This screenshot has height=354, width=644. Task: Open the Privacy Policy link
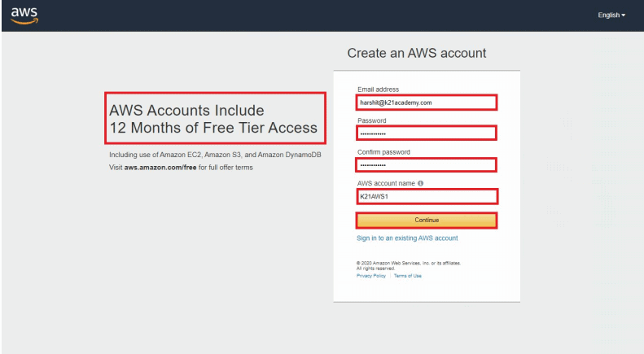pyautogui.click(x=371, y=276)
